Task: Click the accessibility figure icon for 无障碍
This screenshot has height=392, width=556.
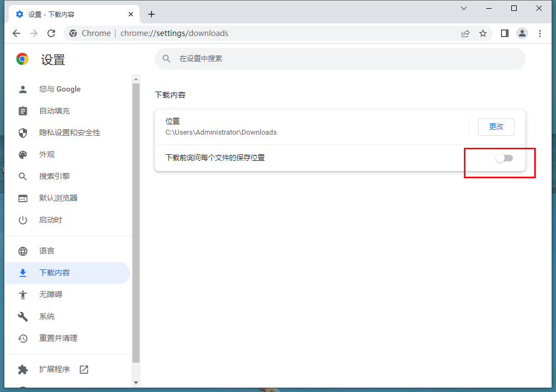Action: 23,295
